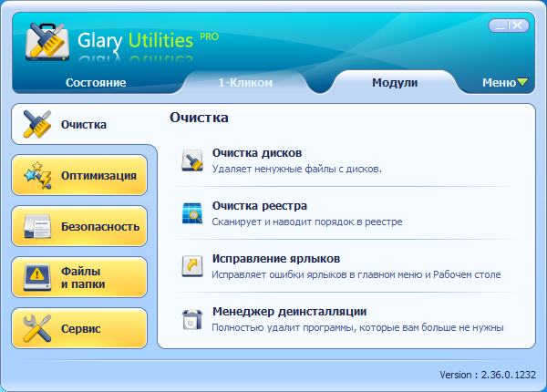Switch to the Состояние tab
This screenshot has width=547, height=392.
coord(96,83)
